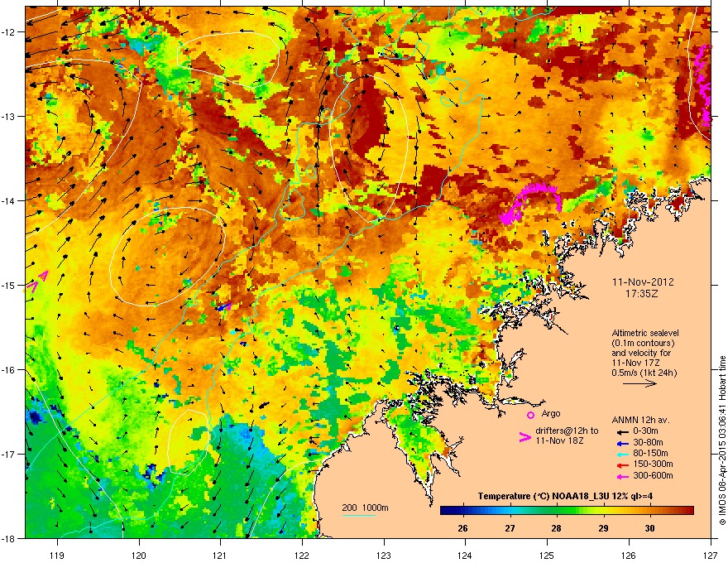This screenshot has height=563, width=728.
Task: Click the -17 latitude axis label
Action: [x=9, y=454]
